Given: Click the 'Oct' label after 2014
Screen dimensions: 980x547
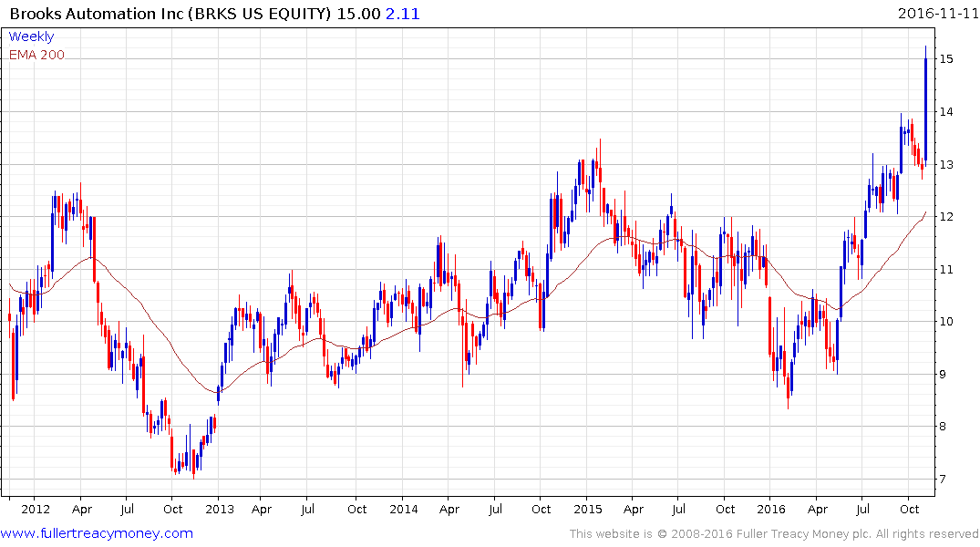Looking at the screenshot, I should [x=542, y=509].
